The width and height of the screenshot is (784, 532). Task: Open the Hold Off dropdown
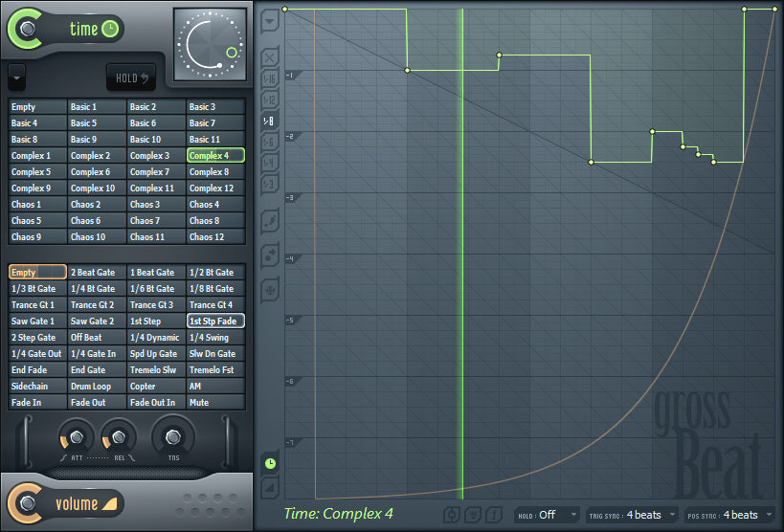point(548,515)
